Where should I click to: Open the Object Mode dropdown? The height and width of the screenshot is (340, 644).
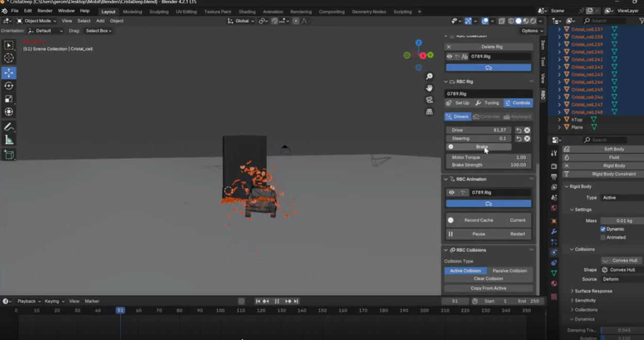point(38,21)
